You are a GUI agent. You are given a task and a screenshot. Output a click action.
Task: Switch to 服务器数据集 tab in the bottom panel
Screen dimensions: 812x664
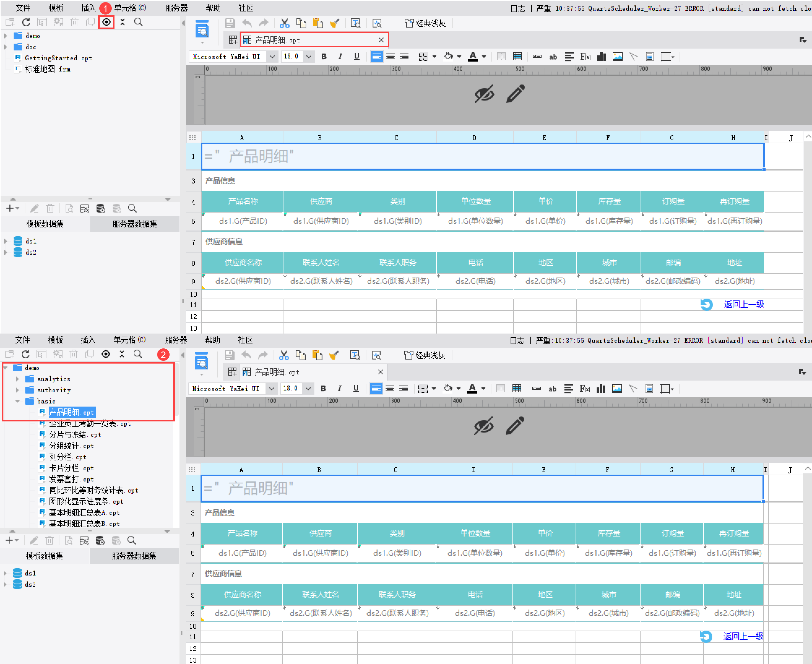pyautogui.click(x=134, y=556)
